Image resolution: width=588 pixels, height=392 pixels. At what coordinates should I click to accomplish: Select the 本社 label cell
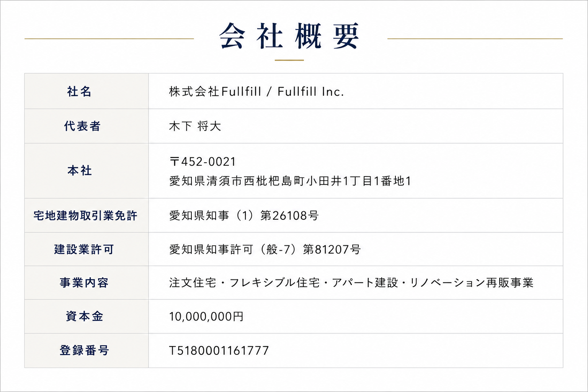coord(87,171)
